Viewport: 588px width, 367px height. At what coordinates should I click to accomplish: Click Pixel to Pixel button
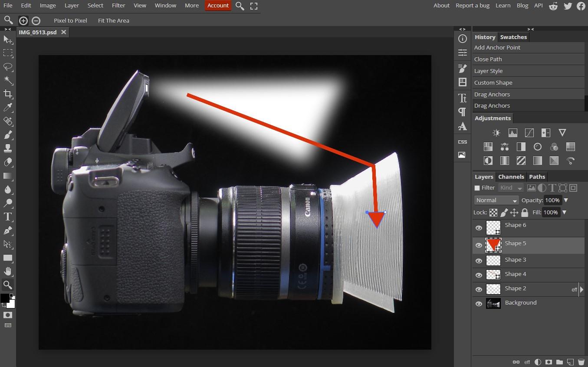click(70, 20)
